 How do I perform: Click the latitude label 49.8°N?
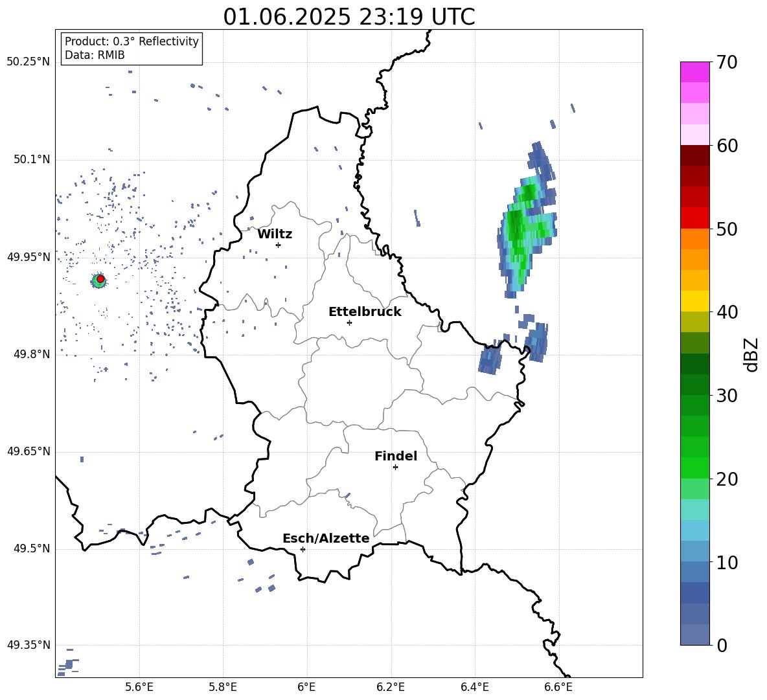click(x=32, y=354)
